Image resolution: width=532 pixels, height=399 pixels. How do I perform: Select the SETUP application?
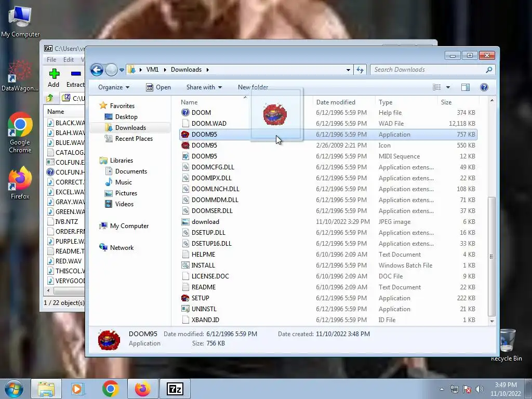[200, 298]
